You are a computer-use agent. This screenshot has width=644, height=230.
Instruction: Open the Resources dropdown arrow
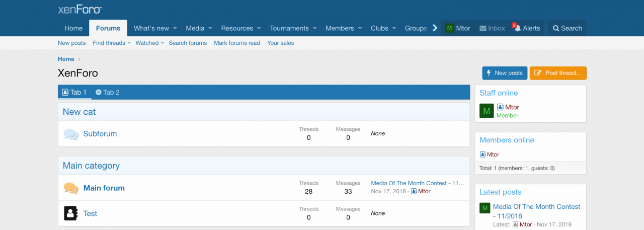[x=259, y=28]
